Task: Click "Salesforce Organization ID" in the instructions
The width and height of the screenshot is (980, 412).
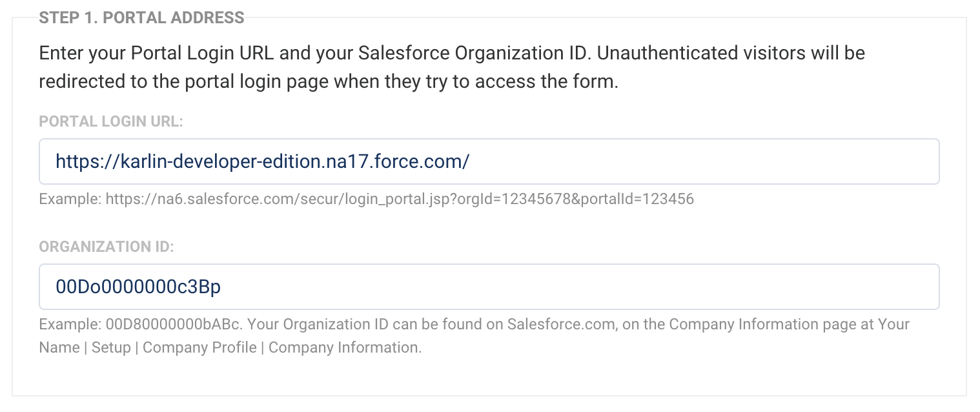Action: coord(453,52)
